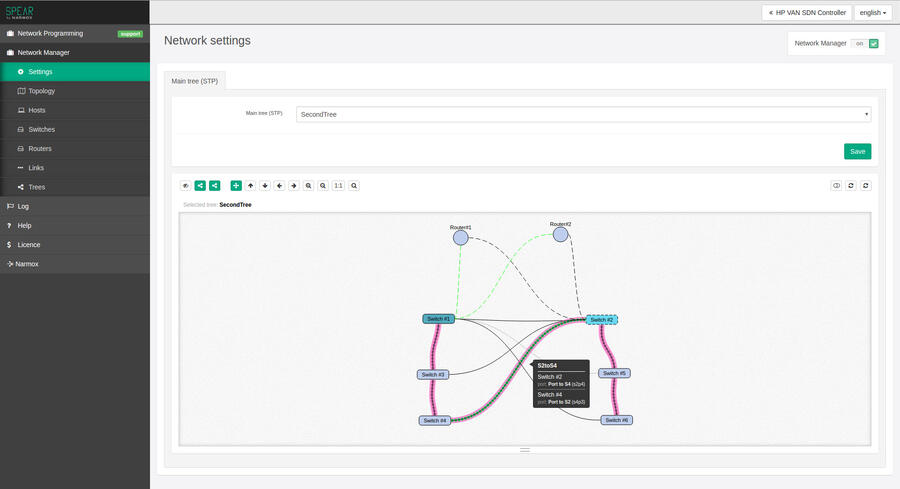Image resolution: width=900 pixels, height=489 pixels.
Task: Toggle the eye visibility icon in the graph toolbar
Action: click(185, 185)
